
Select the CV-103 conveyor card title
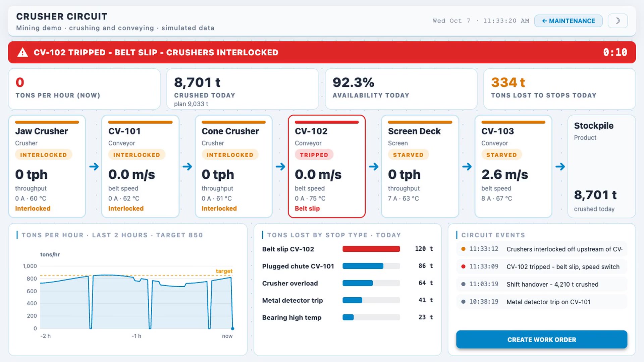[497, 131]
